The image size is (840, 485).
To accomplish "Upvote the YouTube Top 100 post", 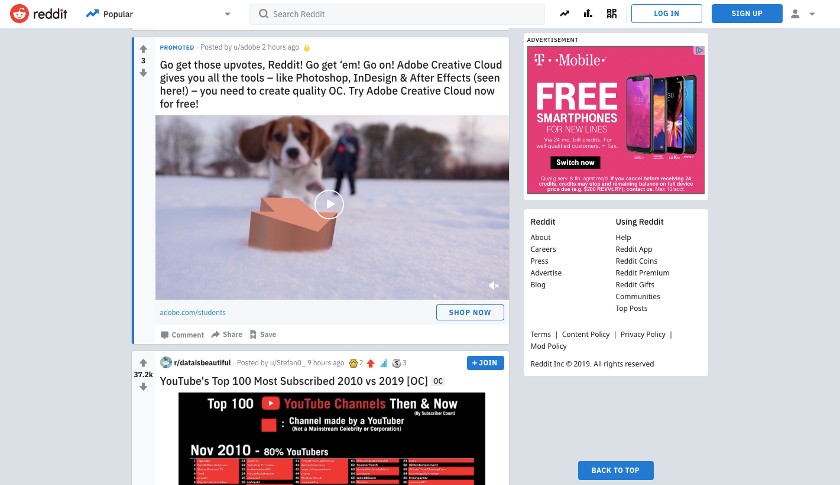I will pos(143,363).
